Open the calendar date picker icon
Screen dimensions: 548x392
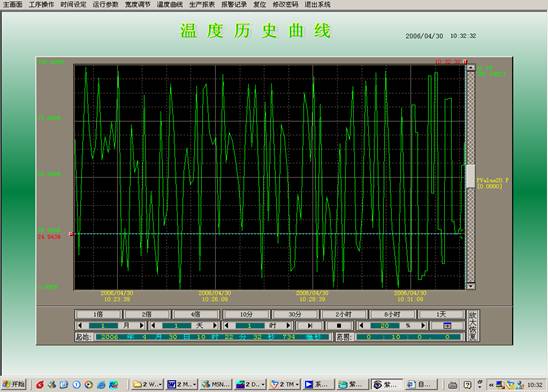click(447, 326)
